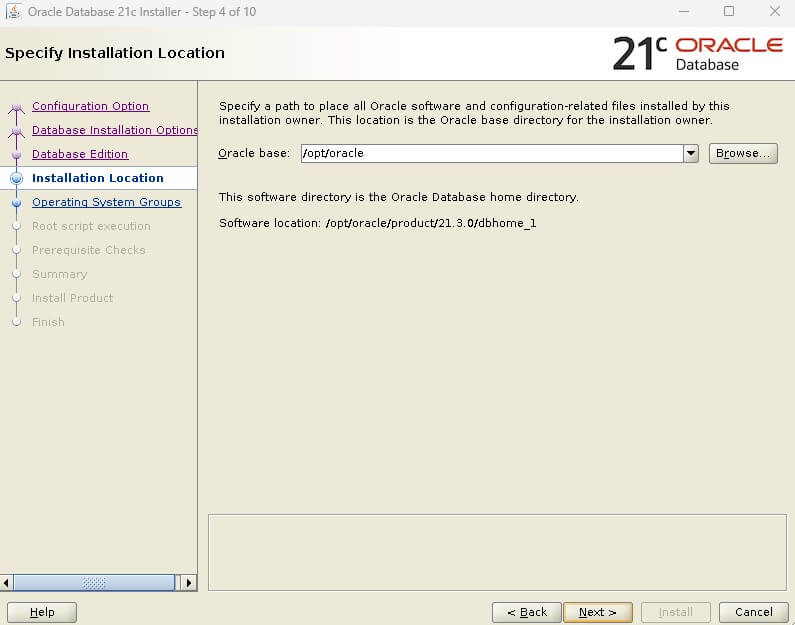Click the Operating System Groups step bullet
This screenshot has width=795, height=625.
[x=16, y=202]
